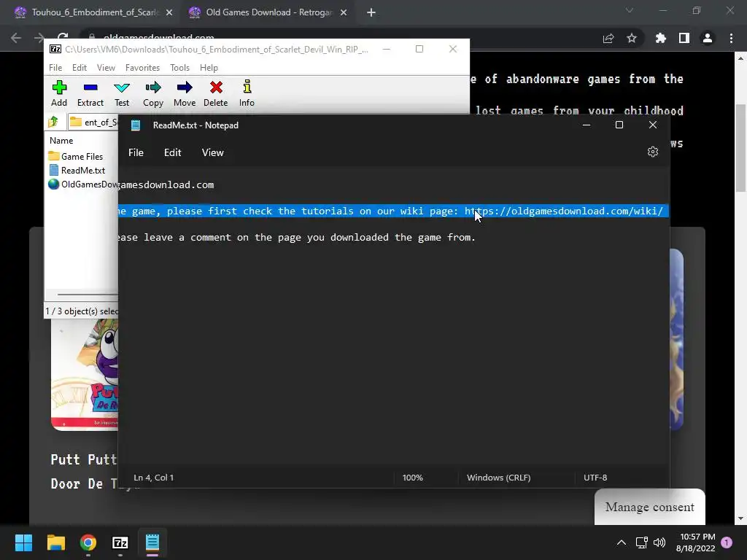Viewport: 747px width, 560px height.
Task: Open Chrome three-dot menu
Action: coord(731,38)
